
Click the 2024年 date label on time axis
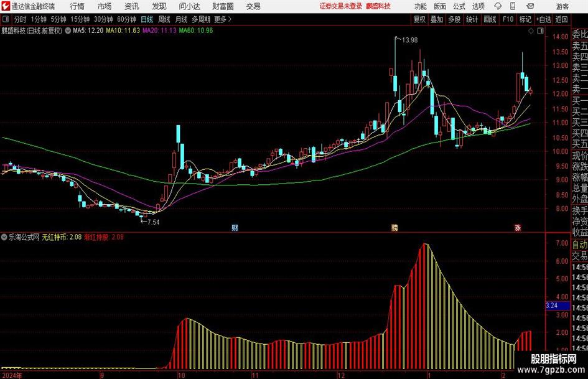click(12, 375)
